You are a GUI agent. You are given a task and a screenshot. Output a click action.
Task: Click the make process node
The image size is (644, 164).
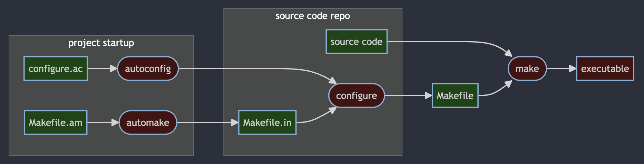click(527, 69)
